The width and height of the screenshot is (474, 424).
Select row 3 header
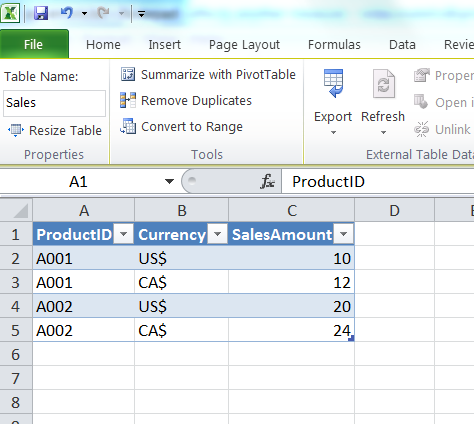(x=16, y=282)
